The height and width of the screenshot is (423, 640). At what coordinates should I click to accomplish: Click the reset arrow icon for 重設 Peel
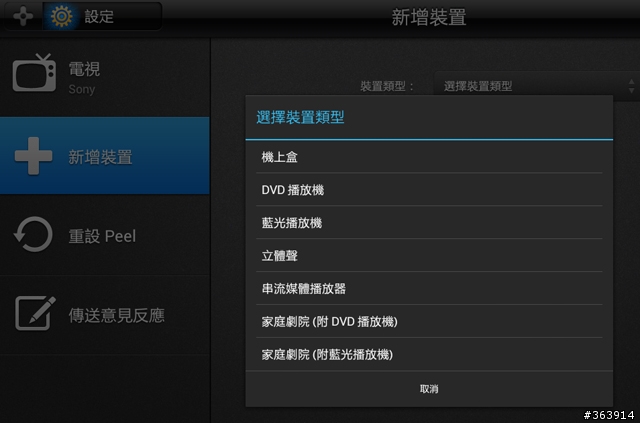point(33,234)
